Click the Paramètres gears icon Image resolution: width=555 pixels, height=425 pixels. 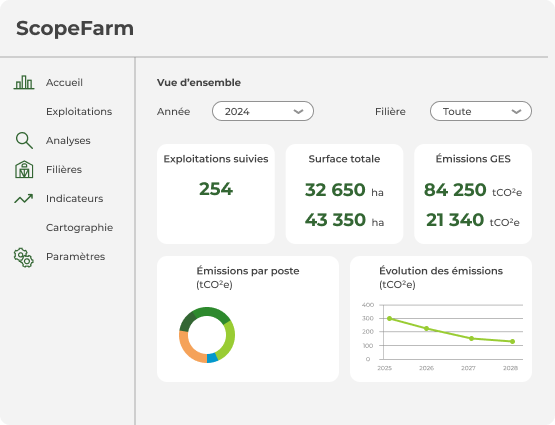[x=24, y=257]
